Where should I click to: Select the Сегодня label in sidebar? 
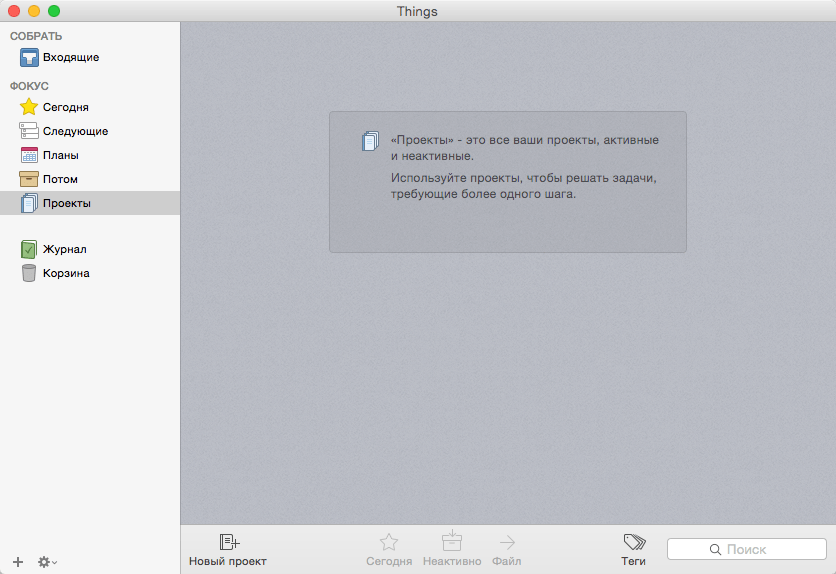tap(66, 107)
